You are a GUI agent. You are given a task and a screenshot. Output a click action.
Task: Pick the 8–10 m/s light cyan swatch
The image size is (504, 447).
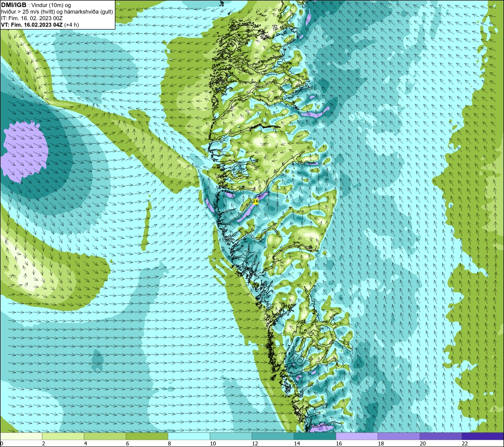click(189, 436)
